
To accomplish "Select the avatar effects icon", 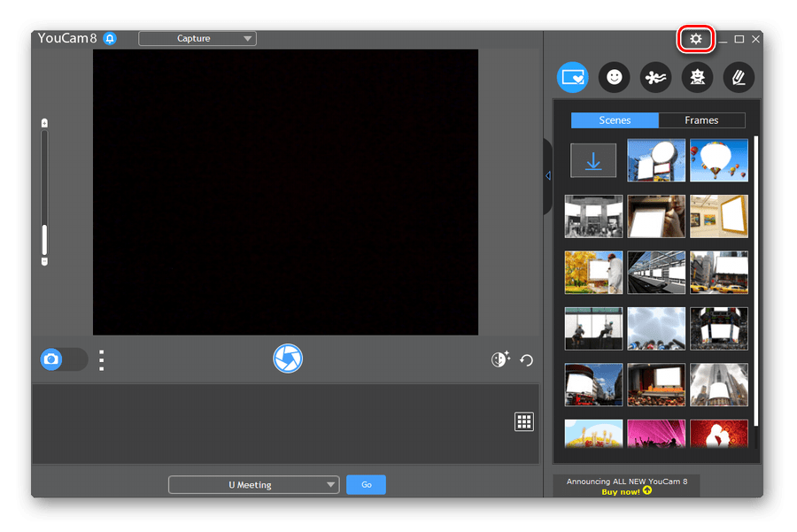I will click(x=697, y=78).
